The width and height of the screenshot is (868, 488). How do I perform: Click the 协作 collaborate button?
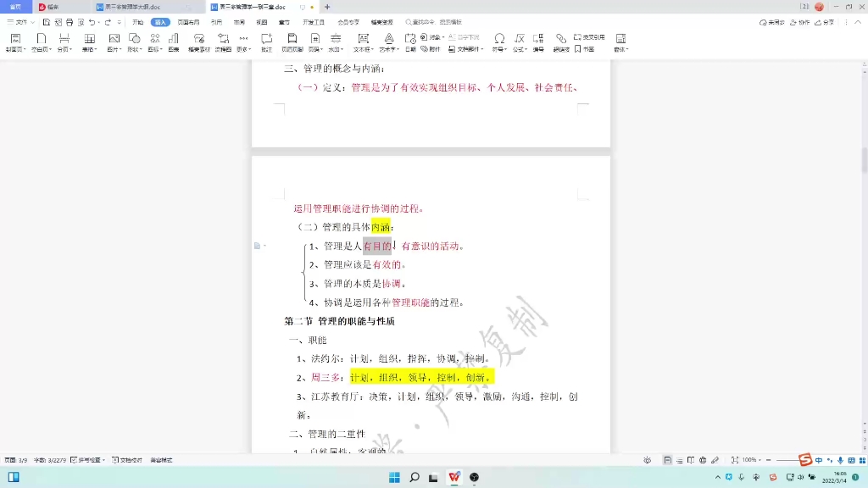(802, 23)
